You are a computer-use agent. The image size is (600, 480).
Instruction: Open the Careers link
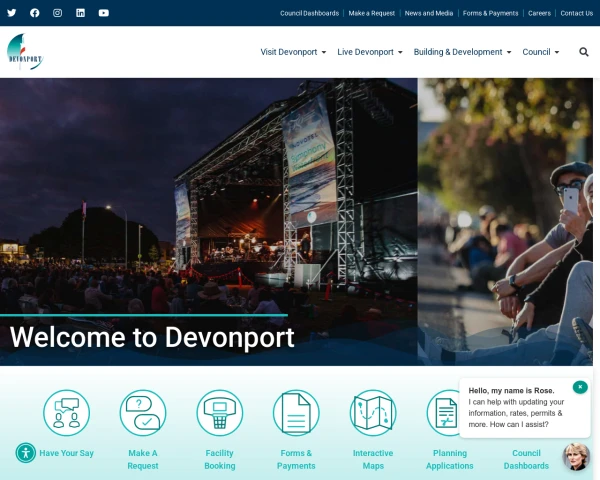pos(539,13)
